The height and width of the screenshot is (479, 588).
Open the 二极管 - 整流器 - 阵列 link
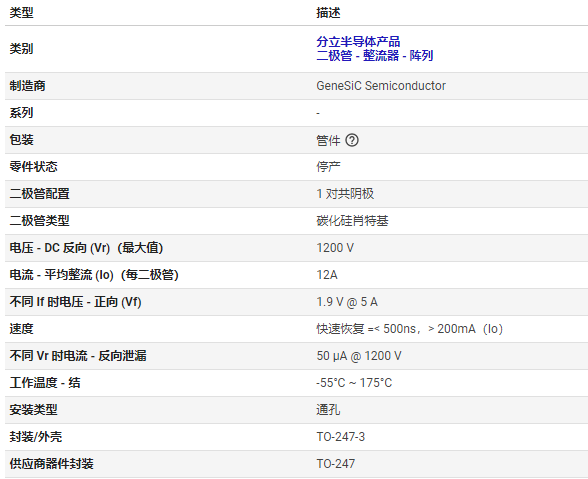pyautogui.click(x=374, y=56)
